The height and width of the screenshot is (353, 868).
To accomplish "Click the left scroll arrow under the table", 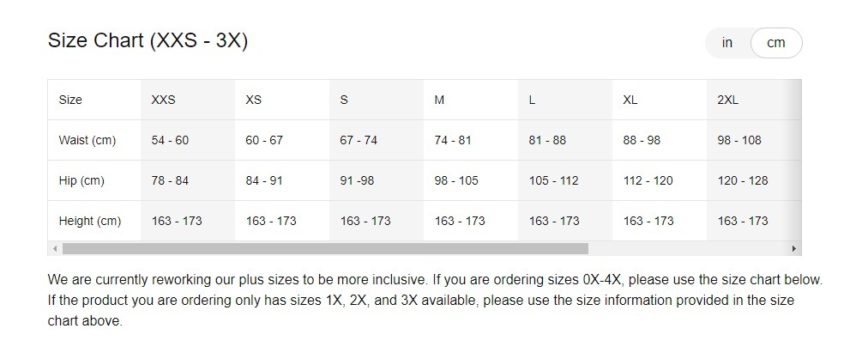I will coord(55,249).
